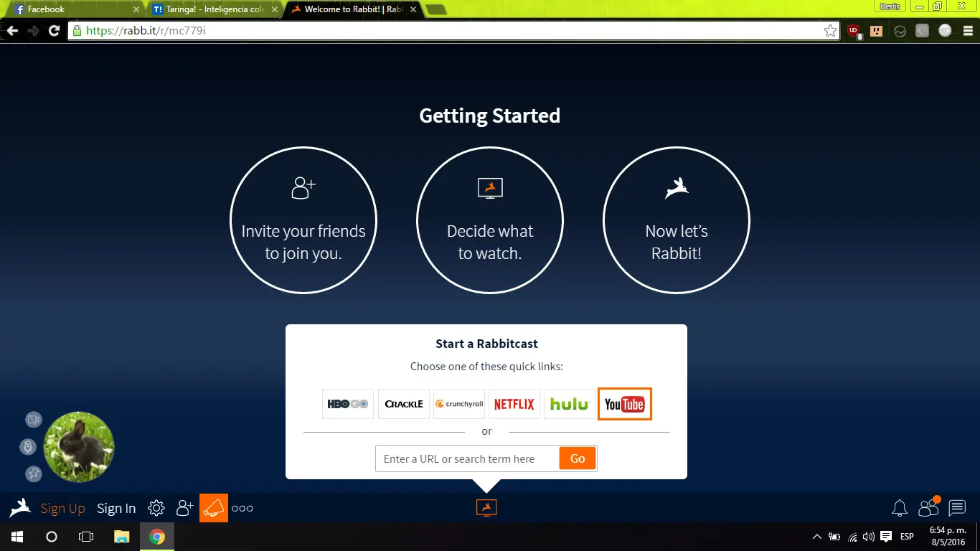Viewport: 980px width, 551px height.
Task: Click the white Rabbit logo in the bottom bar
Action: point(20,508)
